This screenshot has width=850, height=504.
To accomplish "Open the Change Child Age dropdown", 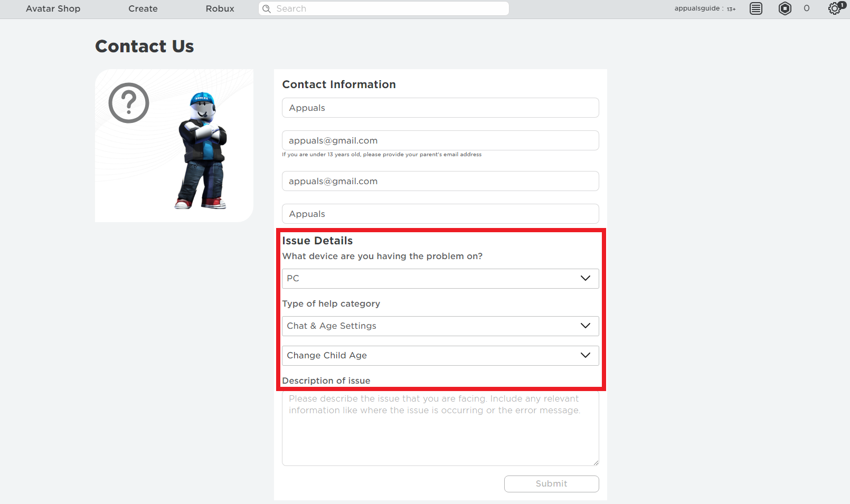I will 440,356.
